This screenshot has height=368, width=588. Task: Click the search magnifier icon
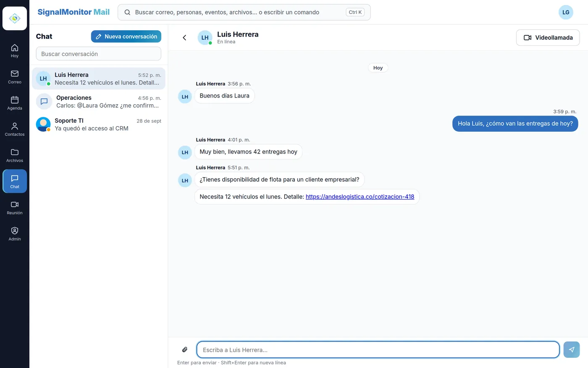point(127,12)
